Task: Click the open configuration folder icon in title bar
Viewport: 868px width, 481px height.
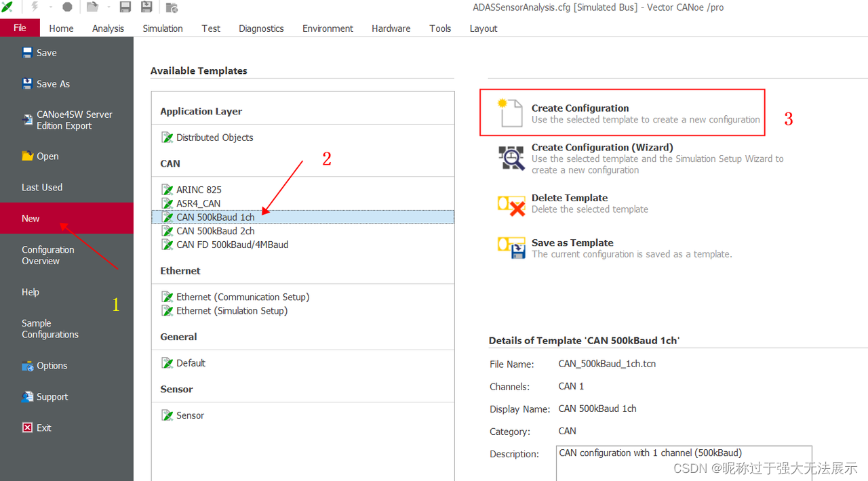Action: pyautogui.click(x=93, y=7)
